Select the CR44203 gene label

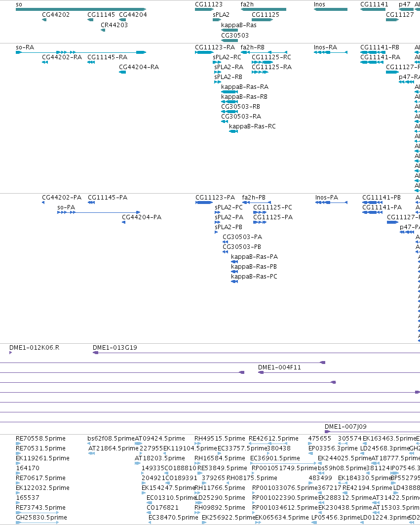pyautogui.click(x=114, y=25)
